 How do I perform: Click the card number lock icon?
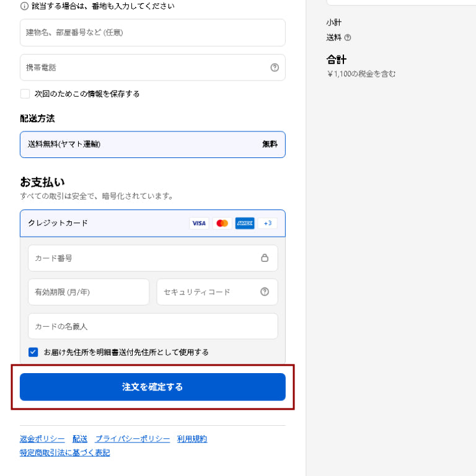(265, 258)
